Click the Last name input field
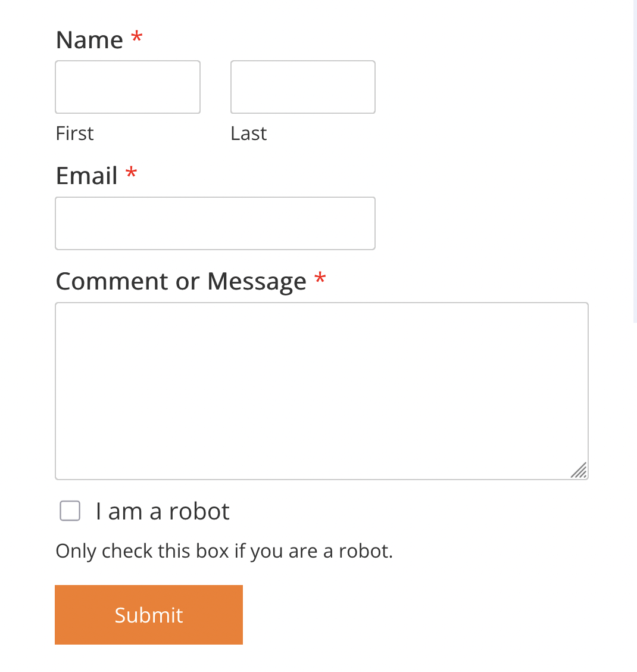The image size is (637, 672). pyautogui.click(x=303, y=87)
